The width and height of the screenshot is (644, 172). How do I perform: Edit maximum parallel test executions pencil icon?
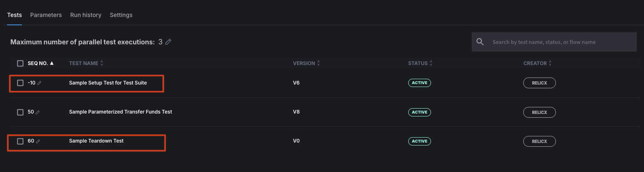168,42
